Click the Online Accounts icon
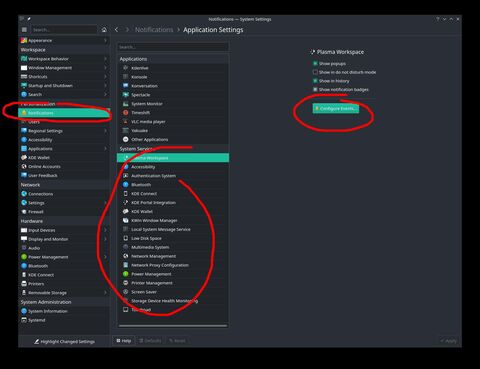This screenshot has height=369, width=480. (x=24, y=166)
